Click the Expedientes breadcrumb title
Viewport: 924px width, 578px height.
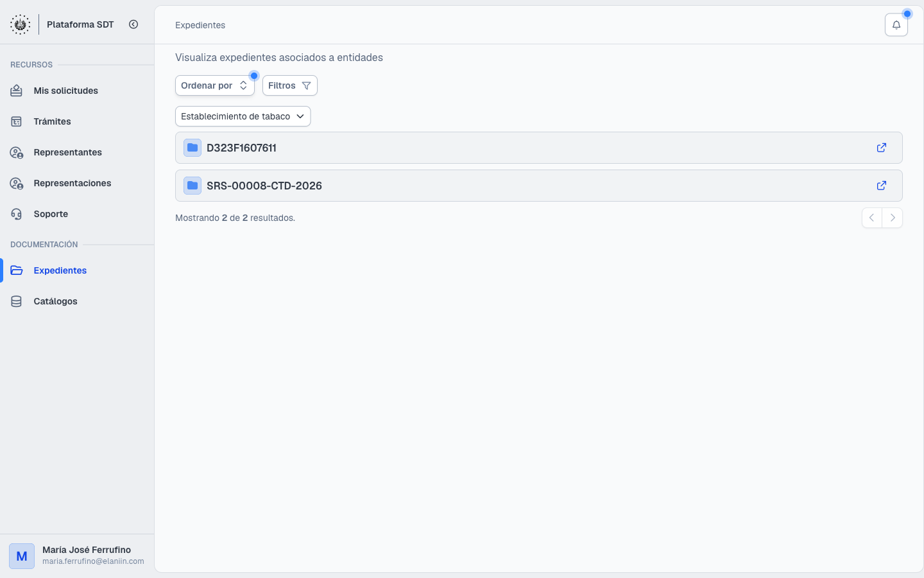point(200,25)
